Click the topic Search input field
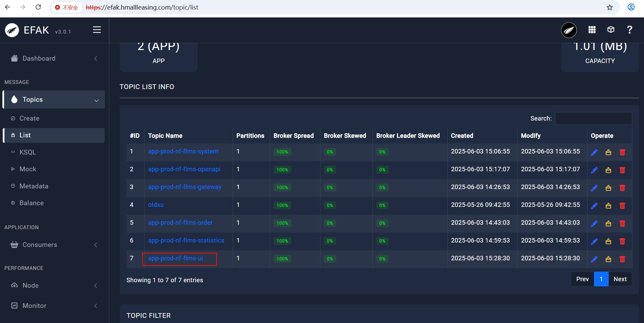 click(x=593, y=119)
